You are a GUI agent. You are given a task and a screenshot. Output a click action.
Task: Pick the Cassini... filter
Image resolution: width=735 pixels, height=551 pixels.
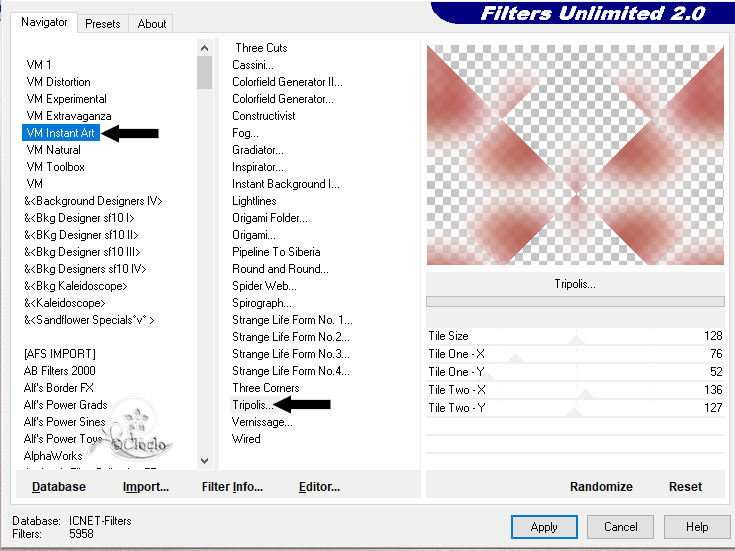point(253,65)
